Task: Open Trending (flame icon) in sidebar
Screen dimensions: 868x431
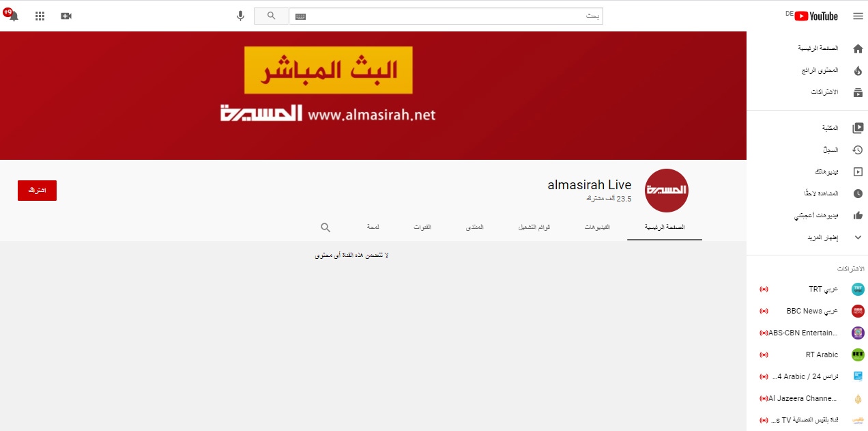Action: [x=807, y=70]
